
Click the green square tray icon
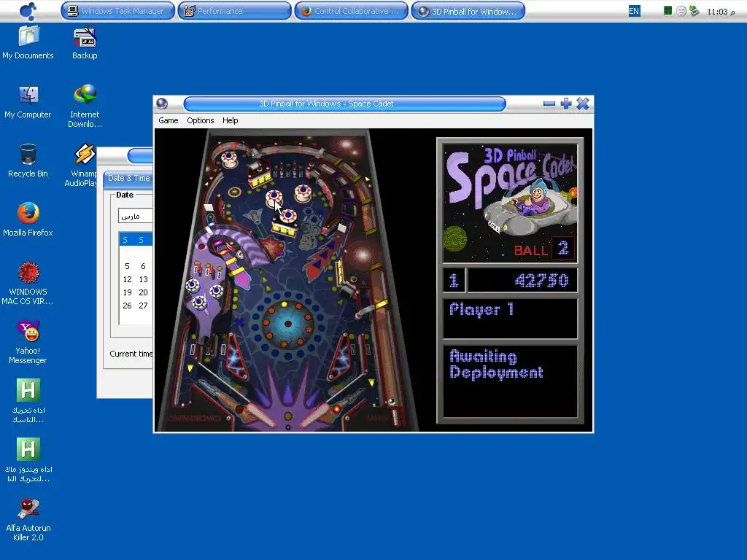click(x=668, y=10)
